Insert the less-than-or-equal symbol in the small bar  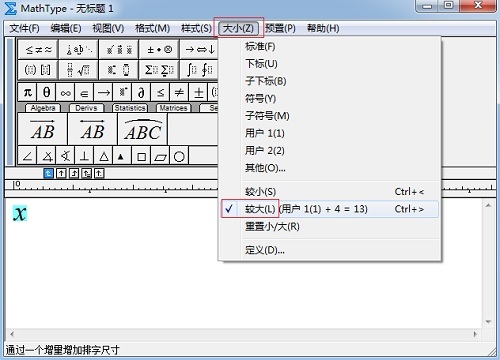(160, 92)
